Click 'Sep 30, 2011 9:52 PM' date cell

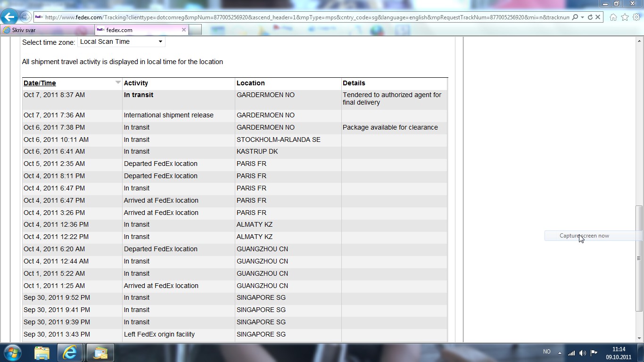coord(57,297)
